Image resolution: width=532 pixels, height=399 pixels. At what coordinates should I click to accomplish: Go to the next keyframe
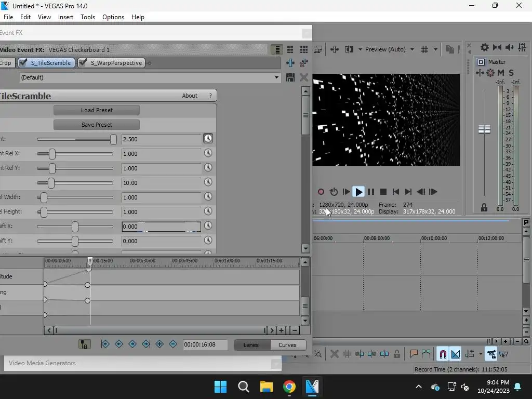tap(132, 344)
